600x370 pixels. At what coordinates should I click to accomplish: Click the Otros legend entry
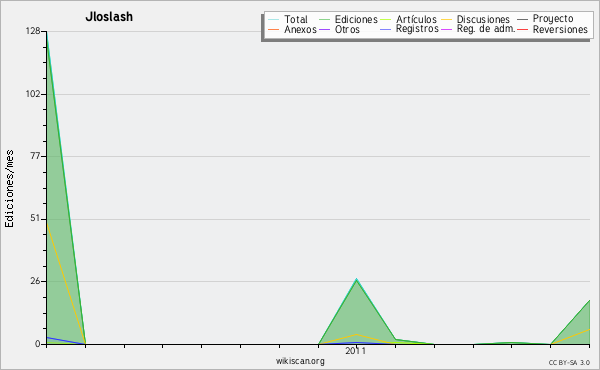point(347,29)
